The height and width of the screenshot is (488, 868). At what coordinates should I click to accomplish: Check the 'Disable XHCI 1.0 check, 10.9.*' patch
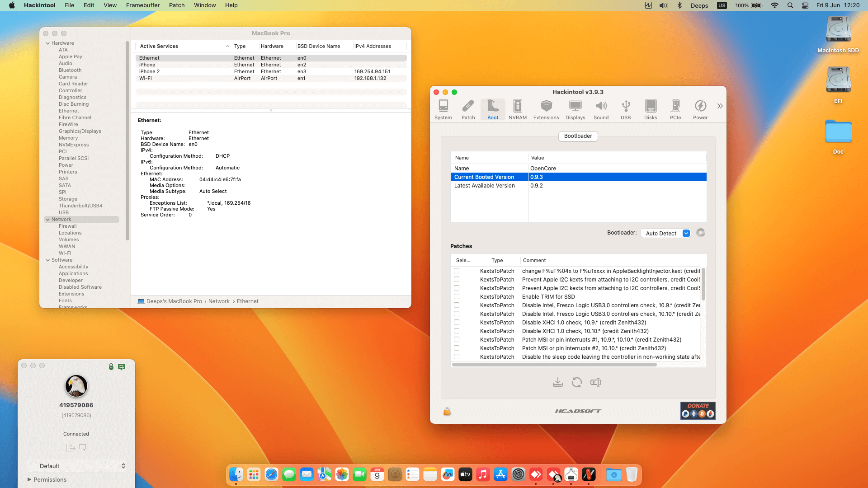[456, 322]
